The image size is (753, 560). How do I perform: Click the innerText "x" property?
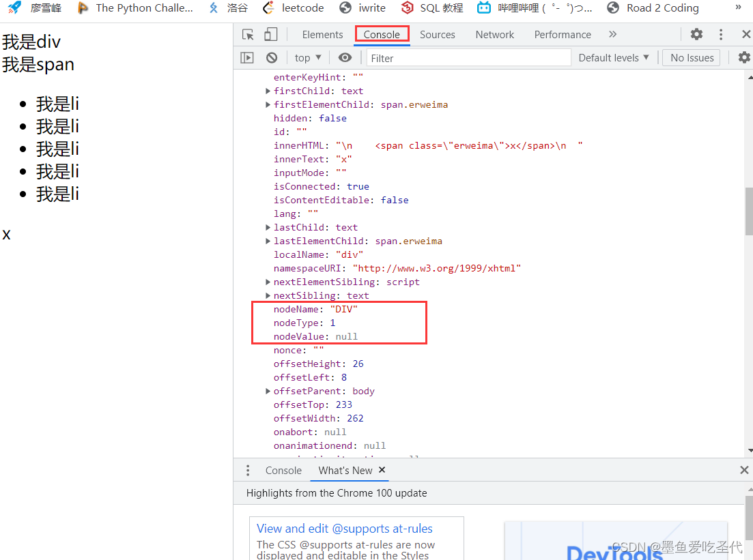coord(313,159)
